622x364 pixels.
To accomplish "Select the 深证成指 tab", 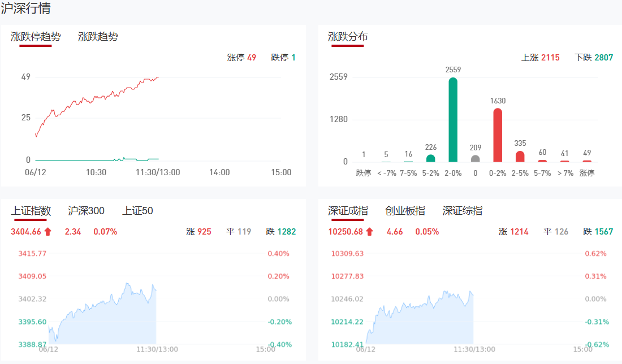I will (x=348, y=211).
